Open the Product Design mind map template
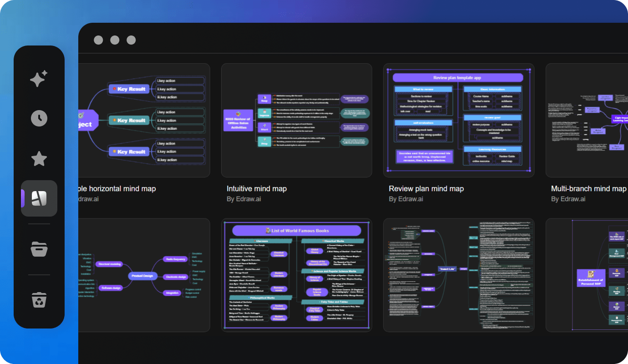The height and width of the screenshot is (364, 628). pos(144,275)
